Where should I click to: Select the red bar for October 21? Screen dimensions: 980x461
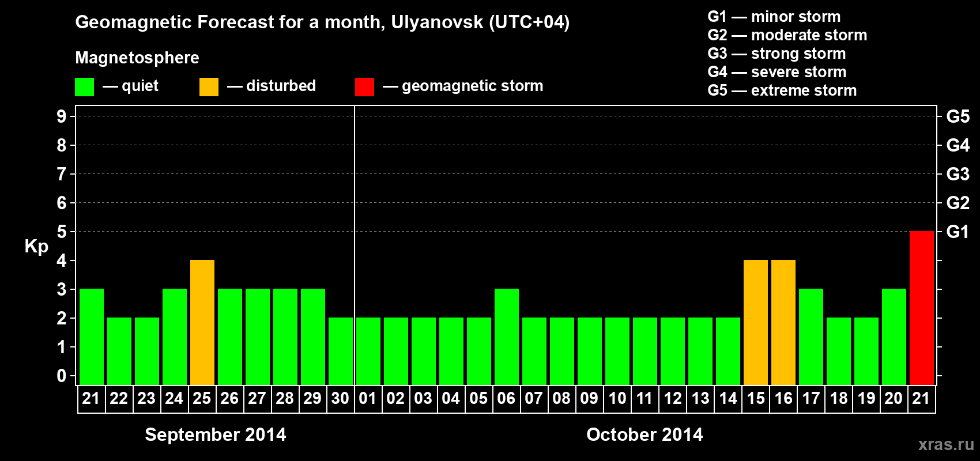922,308
